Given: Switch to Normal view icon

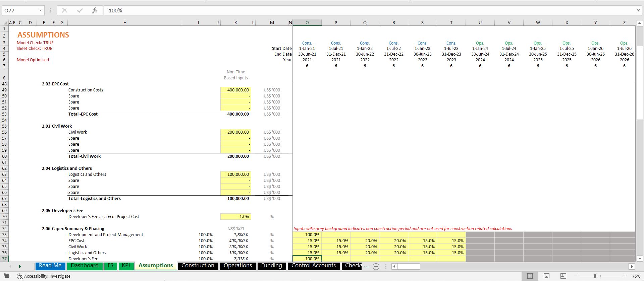Looking at the screenshot, I should point(530,276).
